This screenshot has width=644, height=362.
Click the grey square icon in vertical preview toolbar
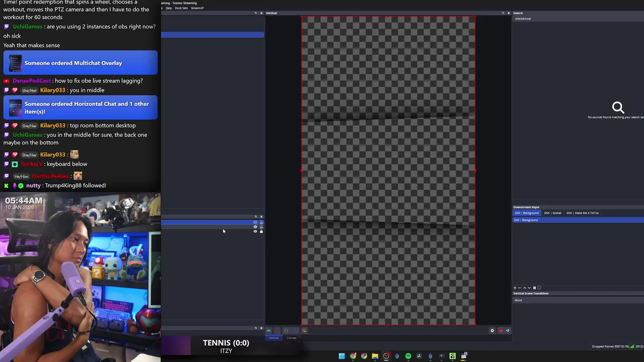click(x=286, y=330)
